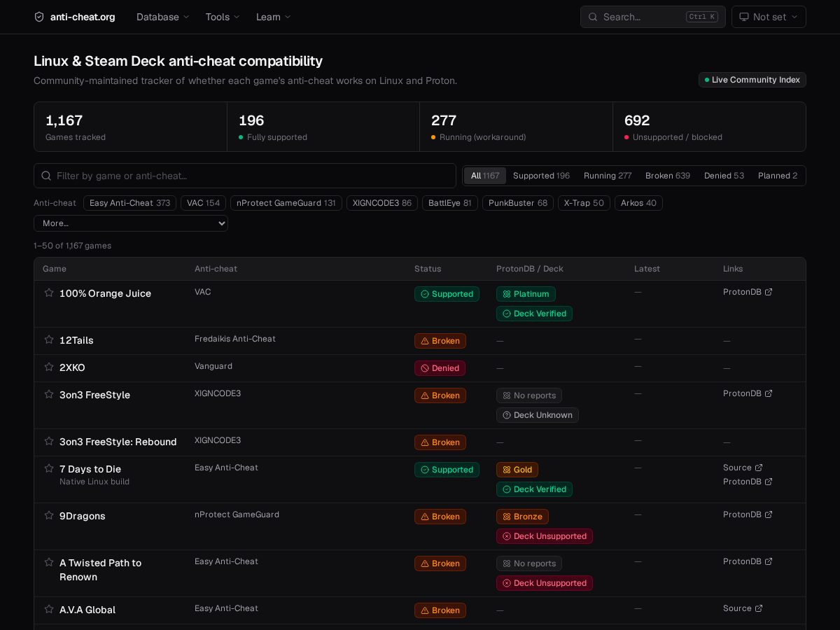Open the Not set device selector

click(769, 17)
